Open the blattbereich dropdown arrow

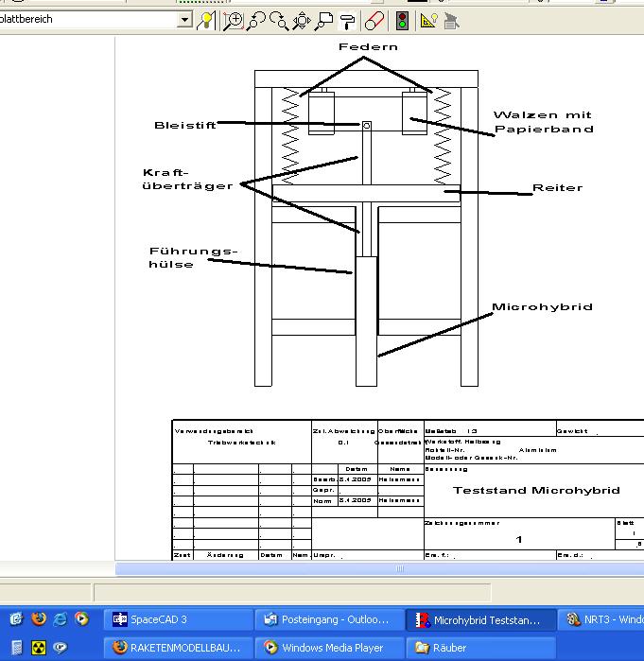pyautogui.click(x=183, y=20)
